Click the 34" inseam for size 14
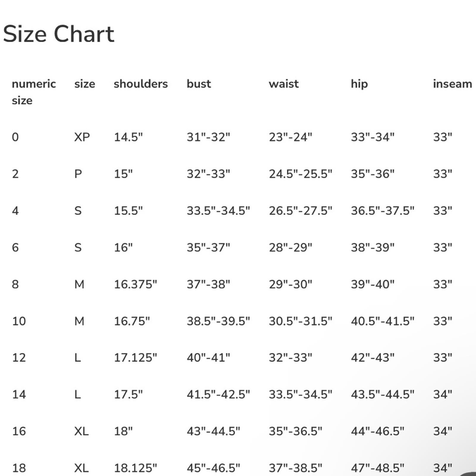The height and width of the screenshot is (476, 476). (443, 394)
